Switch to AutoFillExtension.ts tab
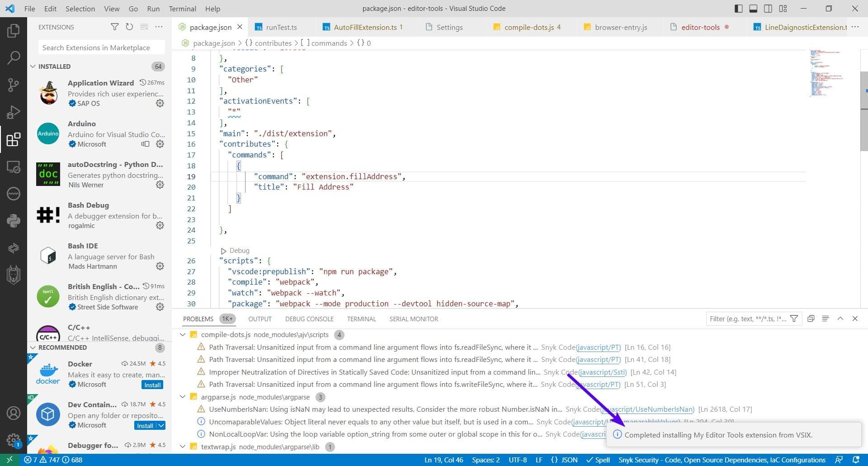Image resolution: width=868 pixels, height=466 pixels. pos(363,27)
